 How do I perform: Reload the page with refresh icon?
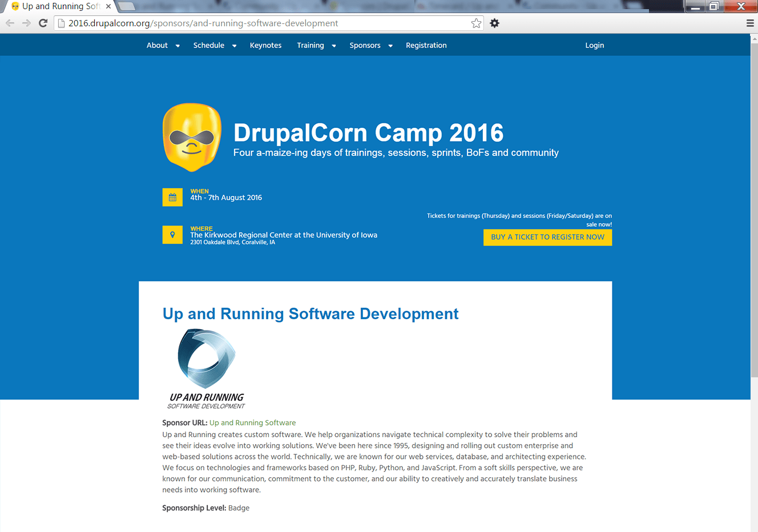[43, 23]
